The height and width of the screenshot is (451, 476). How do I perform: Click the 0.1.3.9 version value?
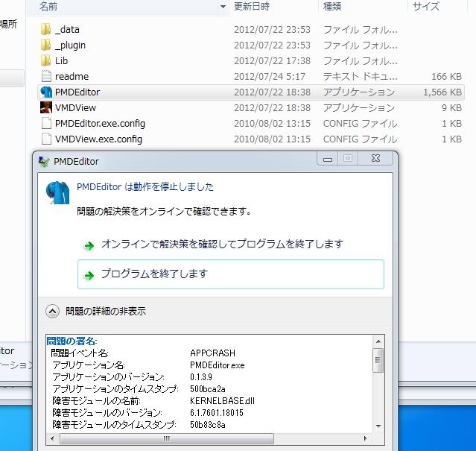[201, 377]
